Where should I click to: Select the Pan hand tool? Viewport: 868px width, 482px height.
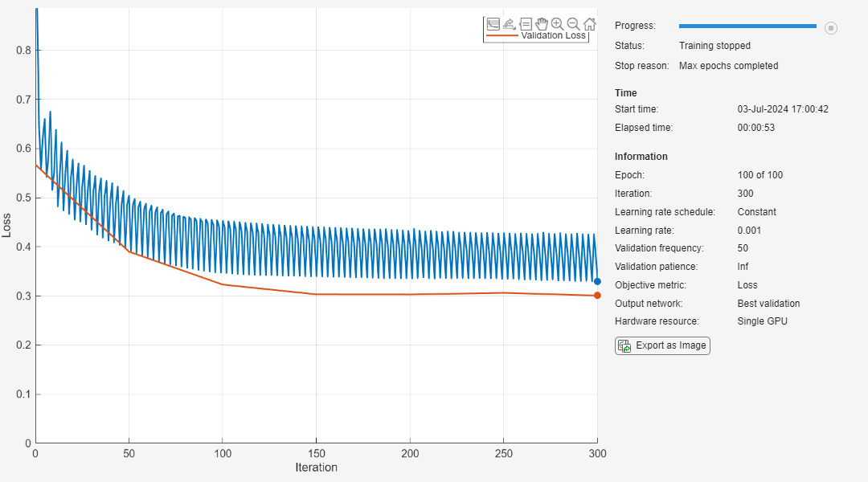point(542,24)
